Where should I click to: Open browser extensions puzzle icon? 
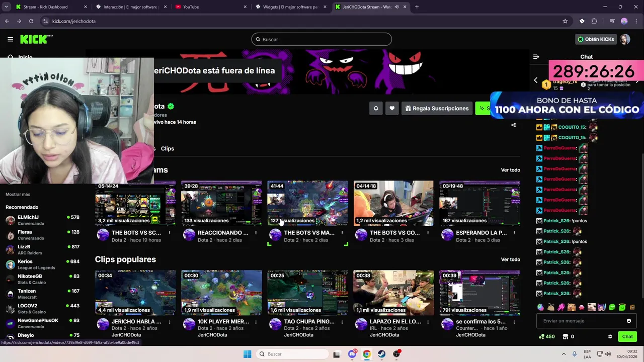594,21
